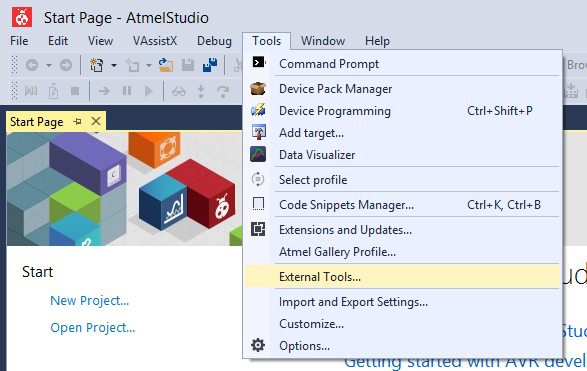Click the Open File toolbar icon
The height and width of the screenshot is (371, 587).
coord(165,65)
